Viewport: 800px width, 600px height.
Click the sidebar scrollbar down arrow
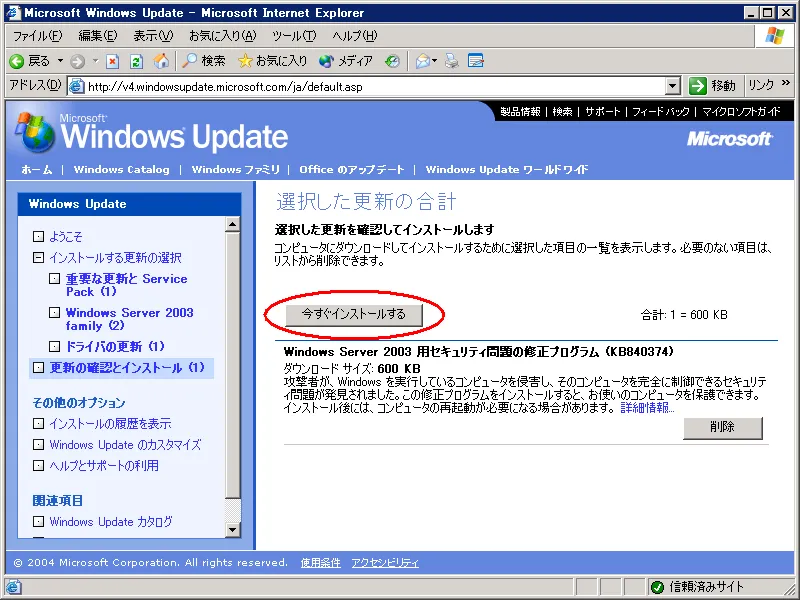[233, 529]
